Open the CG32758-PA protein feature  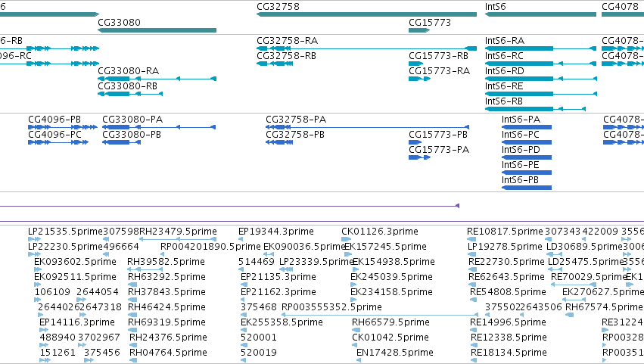point(368,127)
